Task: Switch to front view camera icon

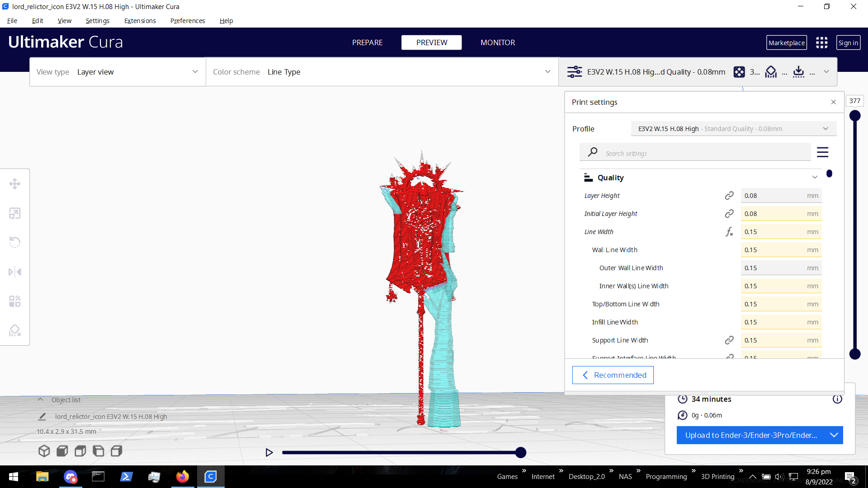Action: tap(62, 451)
